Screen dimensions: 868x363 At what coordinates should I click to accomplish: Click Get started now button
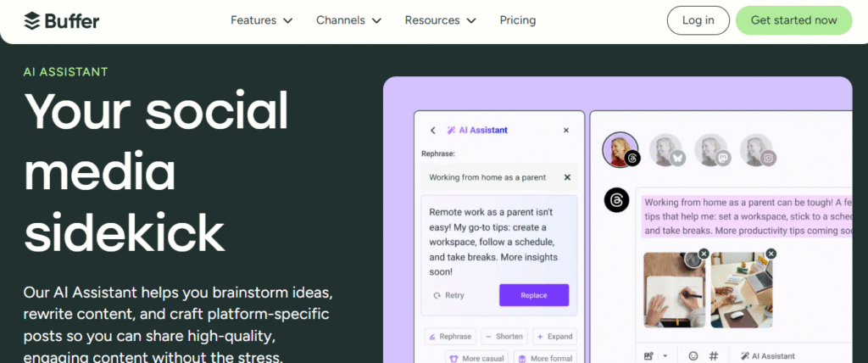click(793, 20)
